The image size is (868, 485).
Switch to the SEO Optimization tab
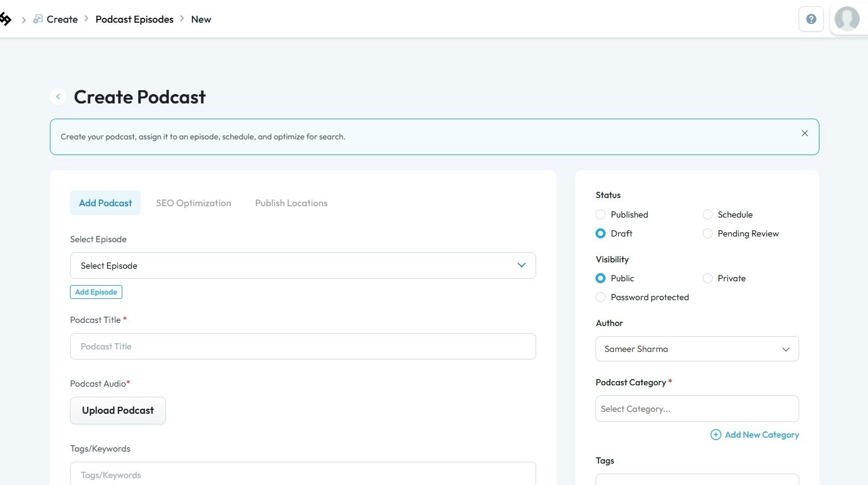tap(194, 203)
